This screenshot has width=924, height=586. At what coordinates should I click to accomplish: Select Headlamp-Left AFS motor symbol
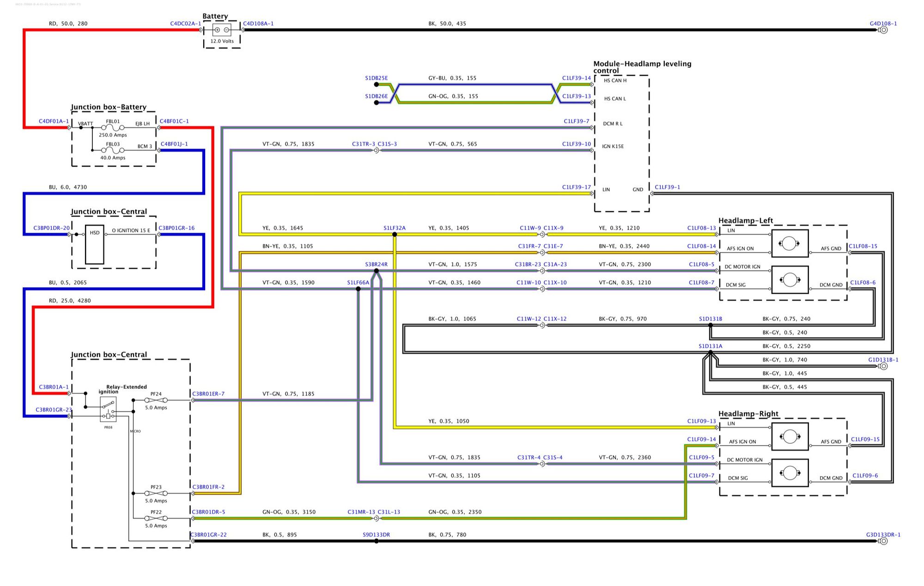(x=790, y=243)
